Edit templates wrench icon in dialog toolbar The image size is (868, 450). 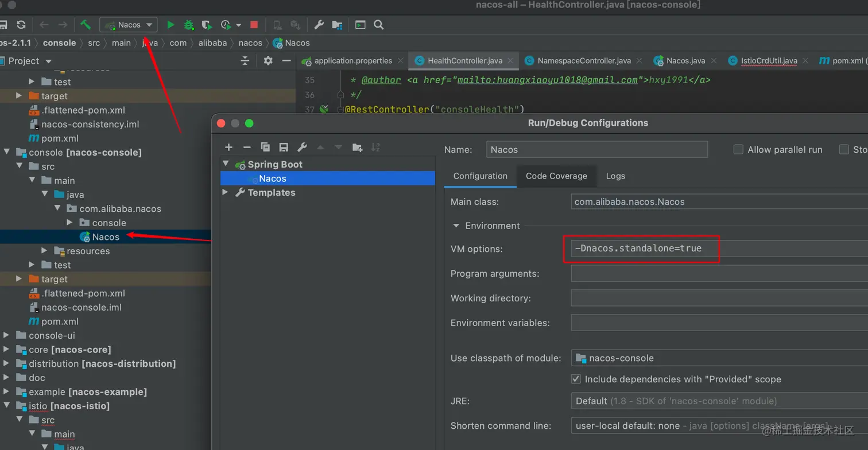click(x=302, y=148)
